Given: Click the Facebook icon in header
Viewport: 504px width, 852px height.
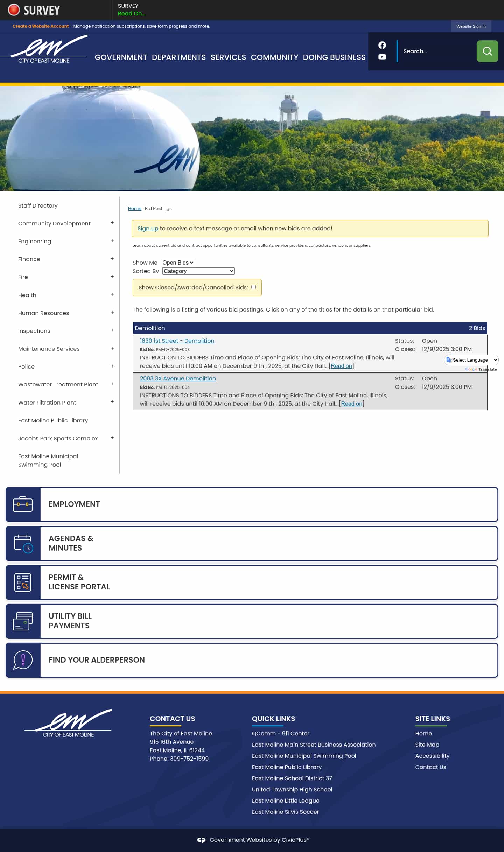Looking at the screenshot, I should (x=382, y=45).
